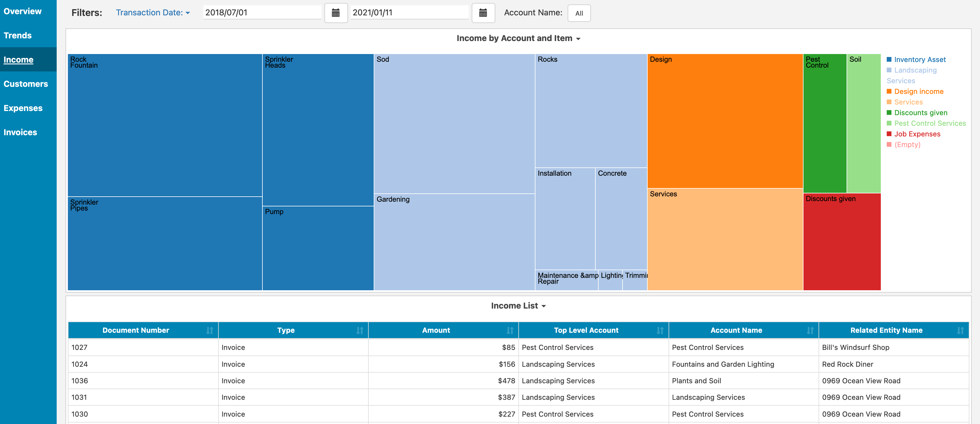The width and height of the screenshot is (980, 424).
Task: Open Income by Account and Item dropdown
Action: coord(518,38)
